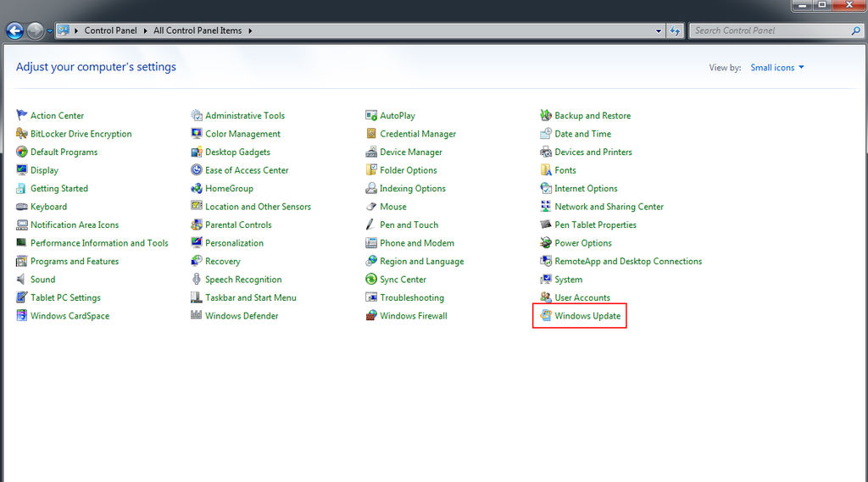Click the Device Manager icon
Image resolution: width=868 pixels, height=482 pixels.
point(371,152)
